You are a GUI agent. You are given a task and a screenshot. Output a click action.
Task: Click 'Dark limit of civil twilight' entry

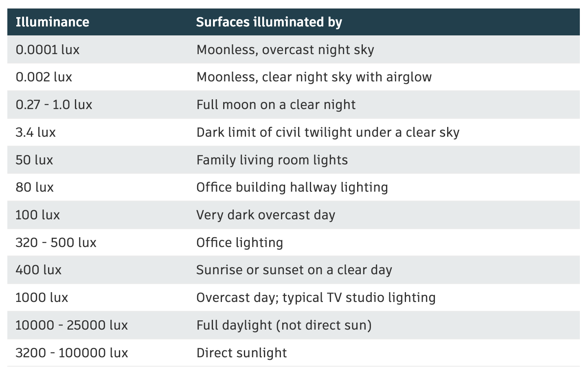click(x=328, y=132)
